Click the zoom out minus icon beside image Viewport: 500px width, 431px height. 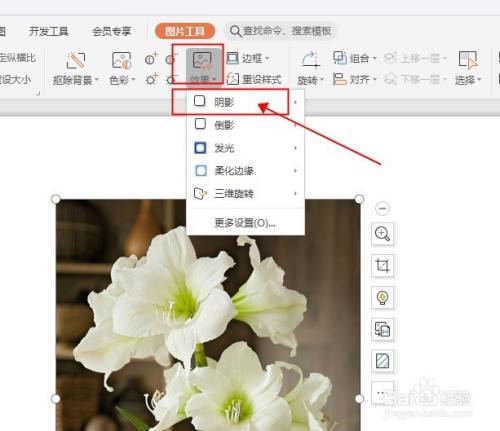(x=382, y=209)
